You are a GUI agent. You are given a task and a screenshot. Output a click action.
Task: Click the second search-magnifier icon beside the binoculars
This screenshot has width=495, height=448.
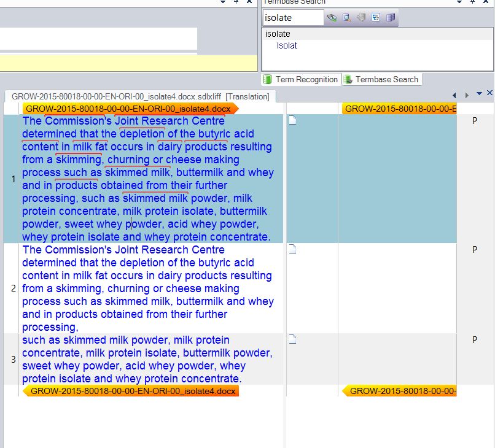pyautogui.click(x=346, y=18)
